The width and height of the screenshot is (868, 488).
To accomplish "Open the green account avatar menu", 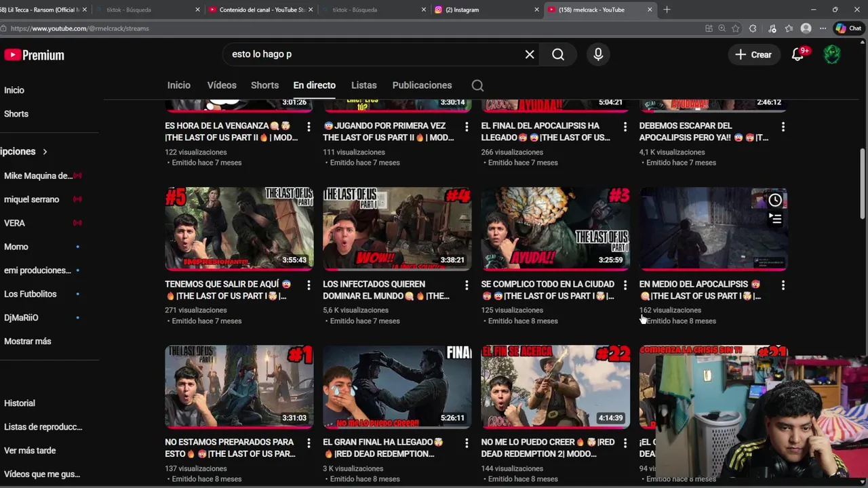I will (x=832, y=54).
